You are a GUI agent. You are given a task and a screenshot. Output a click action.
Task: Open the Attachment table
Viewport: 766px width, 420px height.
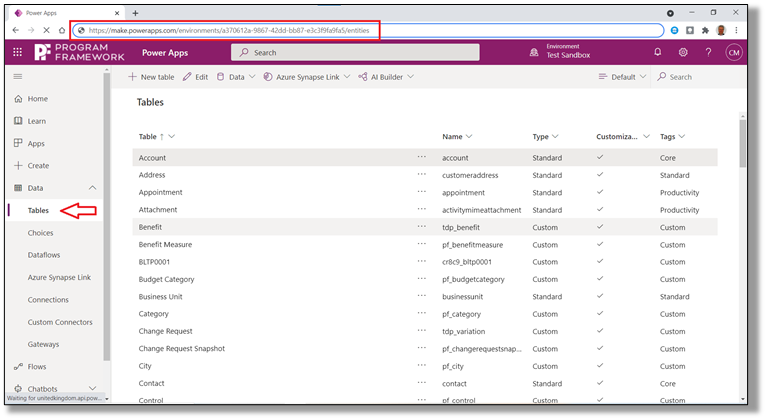click(158, 210)
